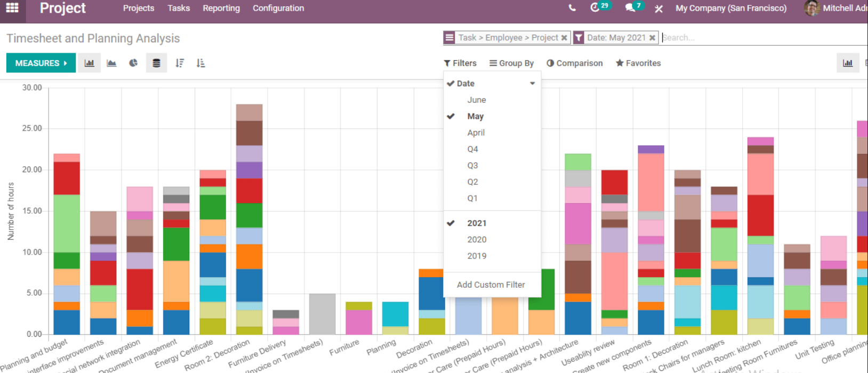The height and width of the screenshot is (373, 868).
Task: Sort bars in descending order
Action: pyautogui.click(x=180, y=63)
